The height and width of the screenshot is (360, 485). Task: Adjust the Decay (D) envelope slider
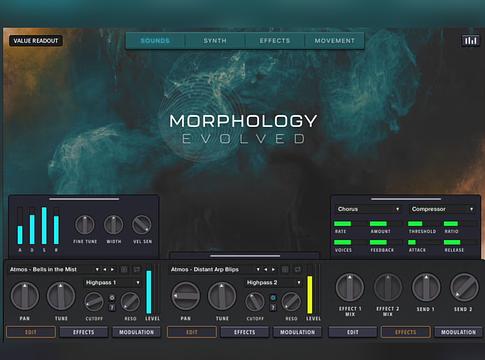tap(32, 226)
